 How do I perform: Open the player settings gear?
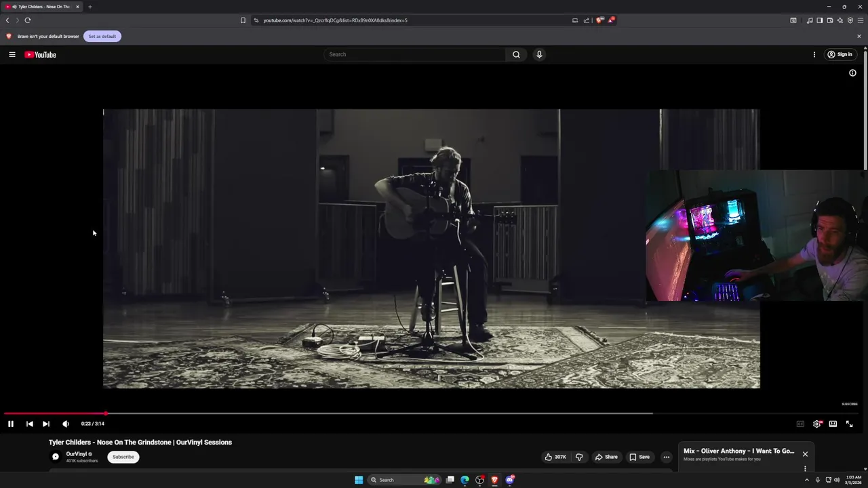[x=817, y=424]
